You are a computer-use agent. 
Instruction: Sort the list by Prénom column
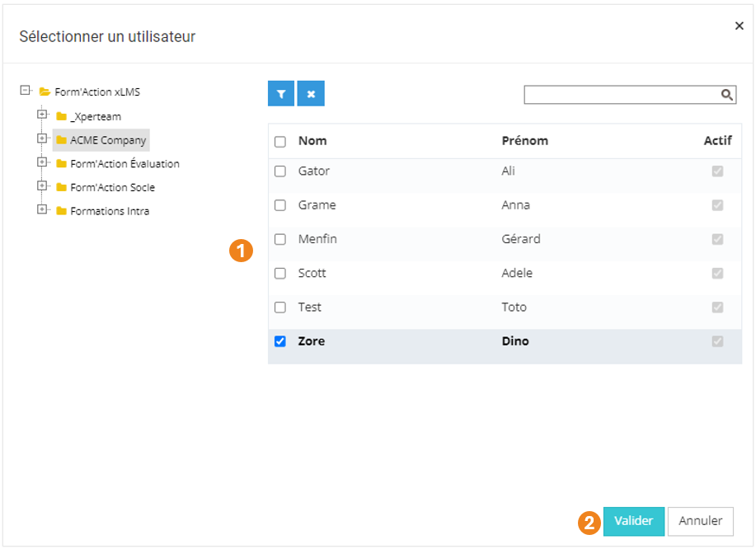524,141
